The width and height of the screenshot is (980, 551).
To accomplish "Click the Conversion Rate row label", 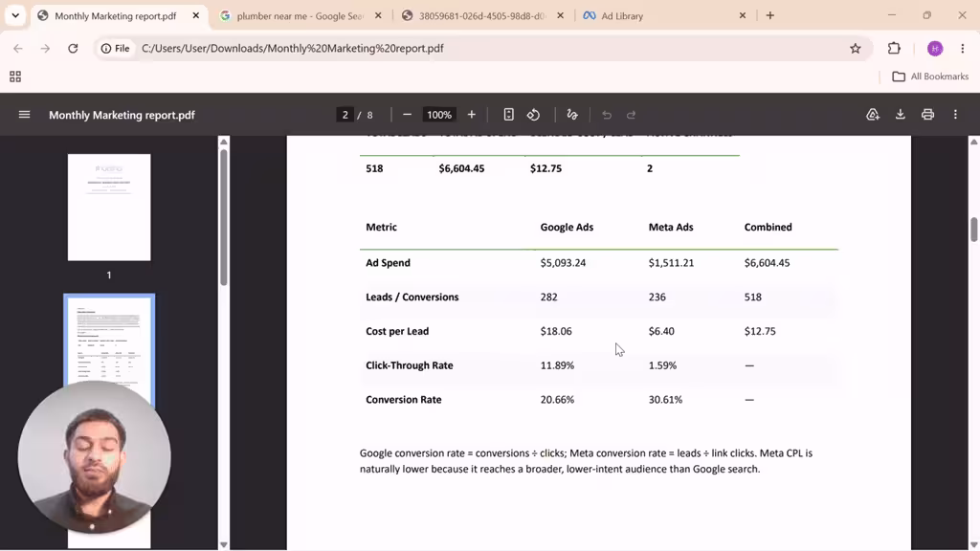I will click(x=404, y=400).
